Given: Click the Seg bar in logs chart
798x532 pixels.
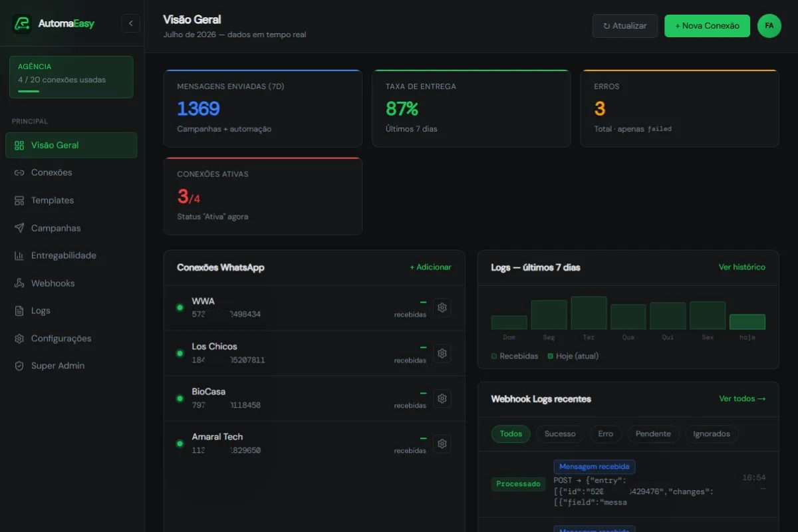Looking at the screenshot, I should click(x=549, y=315).
